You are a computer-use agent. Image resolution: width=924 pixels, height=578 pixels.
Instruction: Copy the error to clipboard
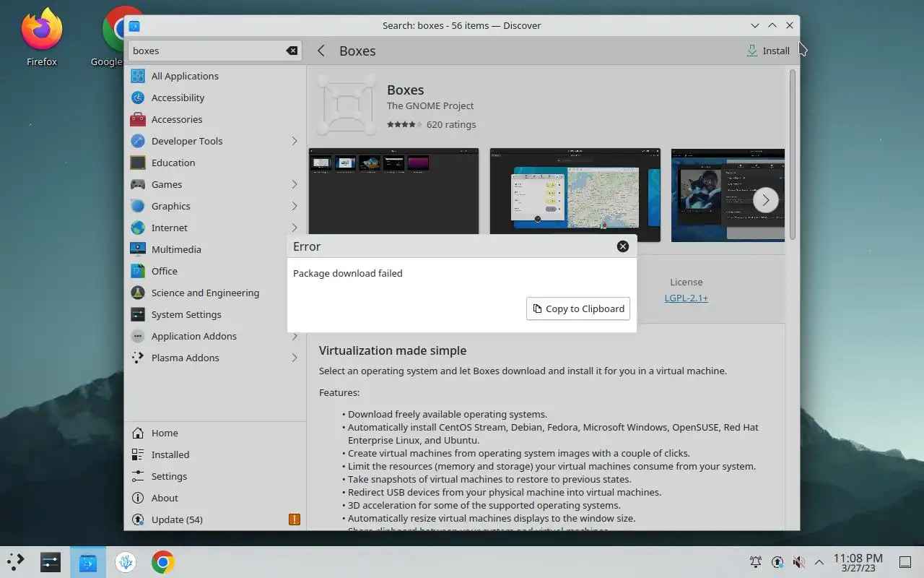(x=578, y=309)
